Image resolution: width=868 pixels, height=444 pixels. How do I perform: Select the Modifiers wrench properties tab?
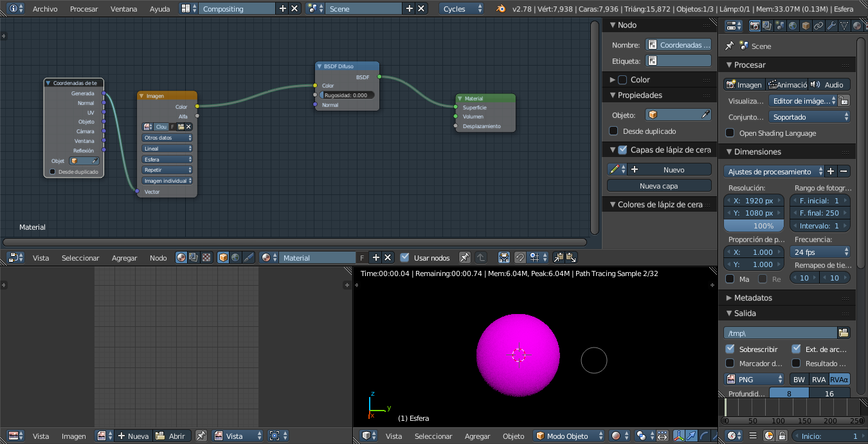[831, 26]
